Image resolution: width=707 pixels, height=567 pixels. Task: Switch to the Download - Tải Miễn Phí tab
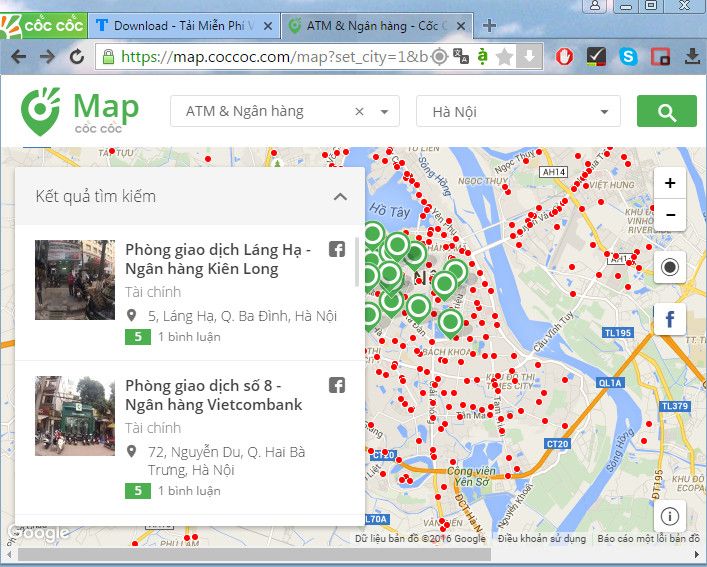pos(180,25)
